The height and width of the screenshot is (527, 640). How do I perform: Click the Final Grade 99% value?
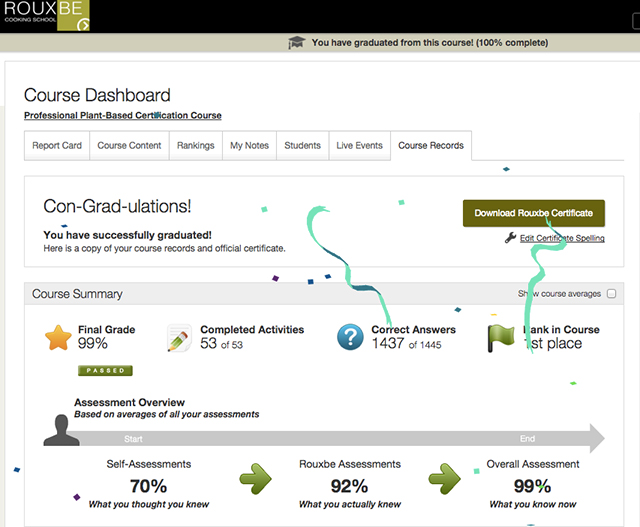[93, 343]
